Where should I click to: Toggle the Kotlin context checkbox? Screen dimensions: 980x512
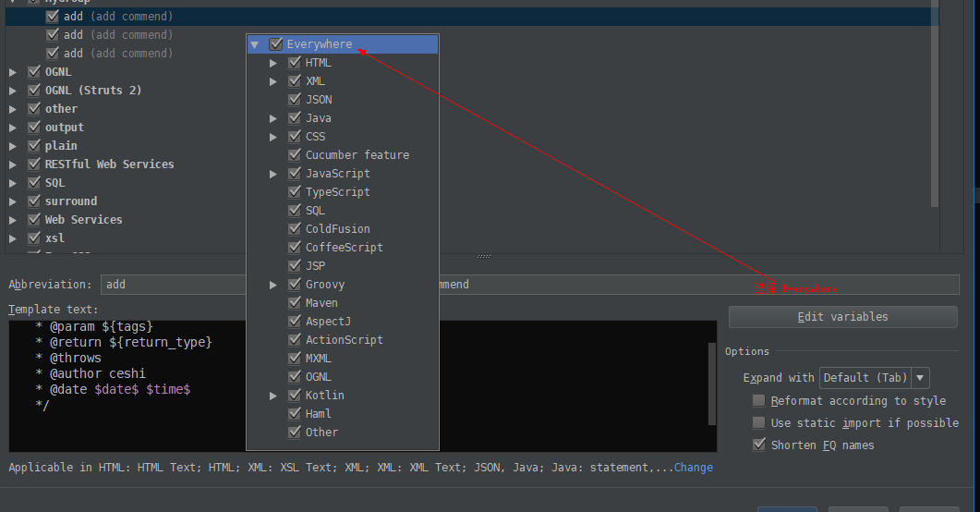(x=295, y=396)
